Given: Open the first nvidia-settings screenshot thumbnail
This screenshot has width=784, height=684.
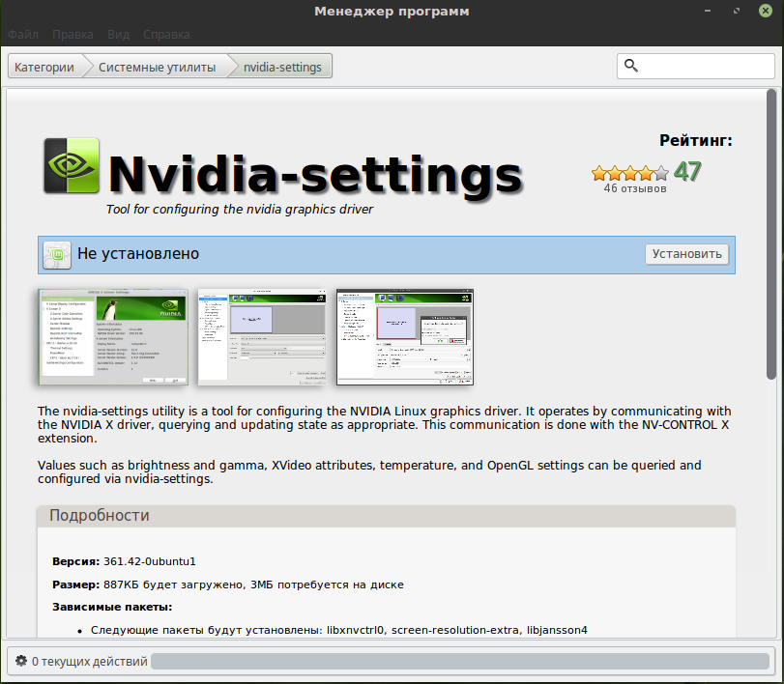Looking at the screenshot, I should [113, 335].
